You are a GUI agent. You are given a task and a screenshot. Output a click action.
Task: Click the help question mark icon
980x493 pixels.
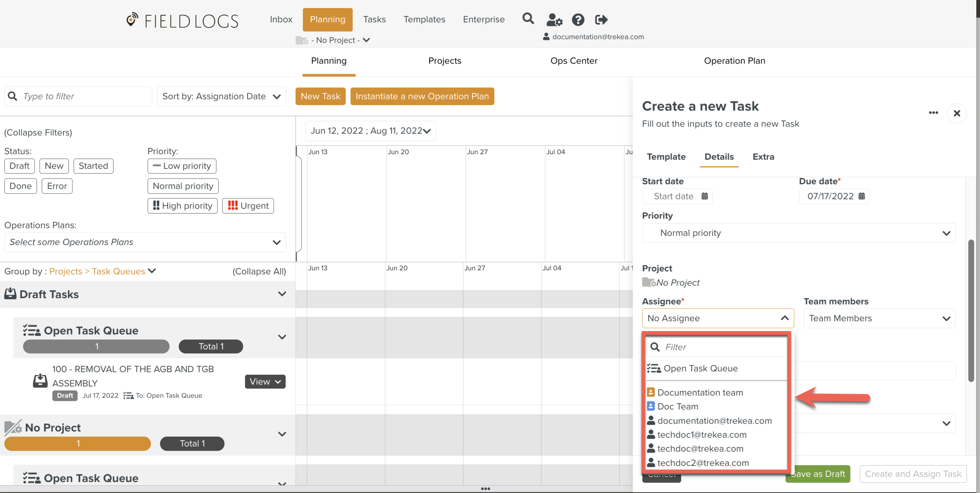(578, 20)
